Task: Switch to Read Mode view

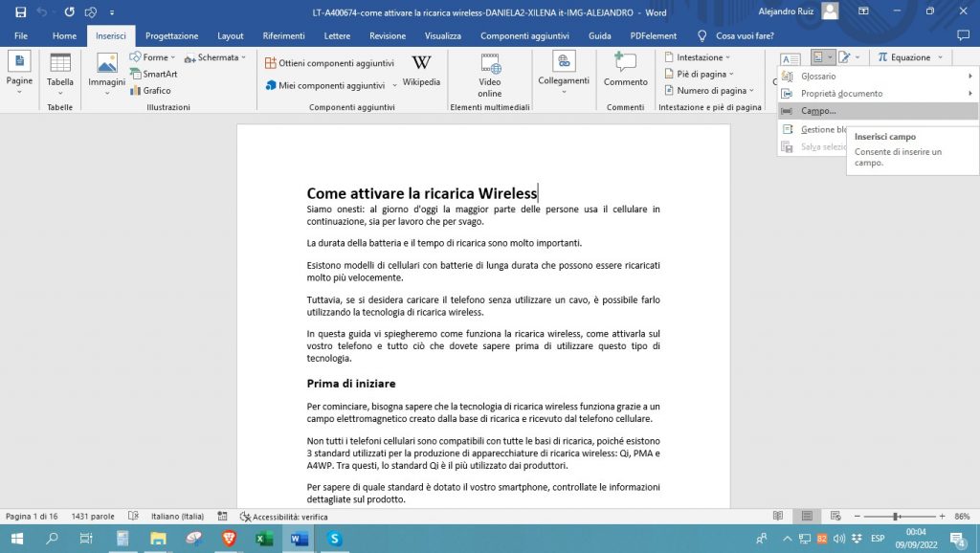Action: [777, 517]
